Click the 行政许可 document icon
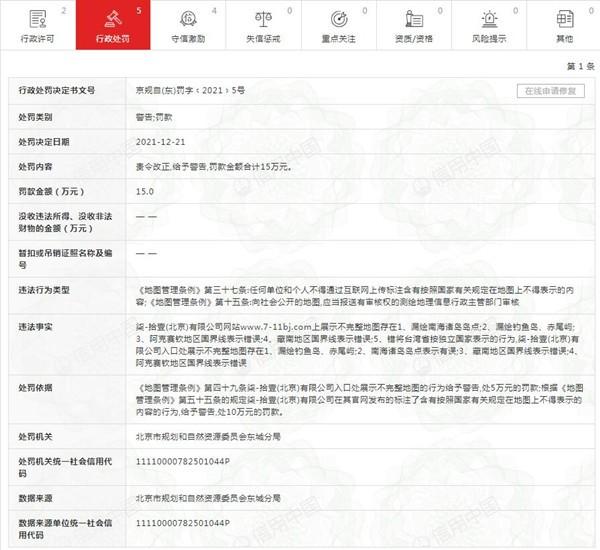 pyautogui.click(x=38, y=19)
